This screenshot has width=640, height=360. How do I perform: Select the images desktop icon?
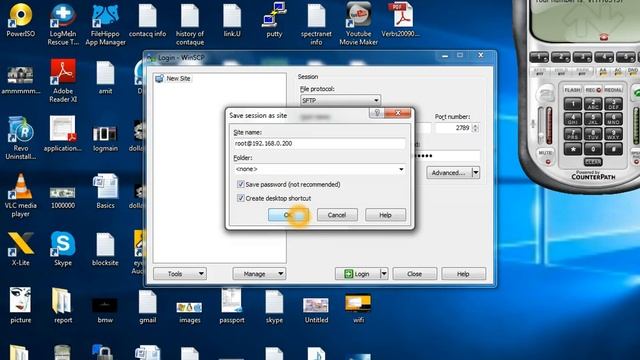189,312
